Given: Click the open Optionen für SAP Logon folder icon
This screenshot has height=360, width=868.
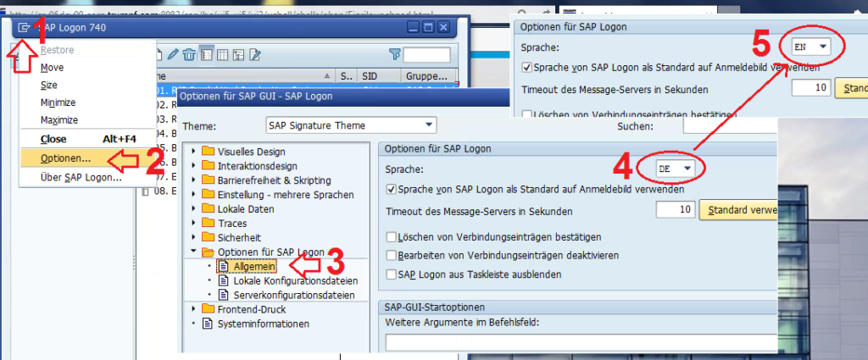Looking at the screenshot, I should point(209,252).
